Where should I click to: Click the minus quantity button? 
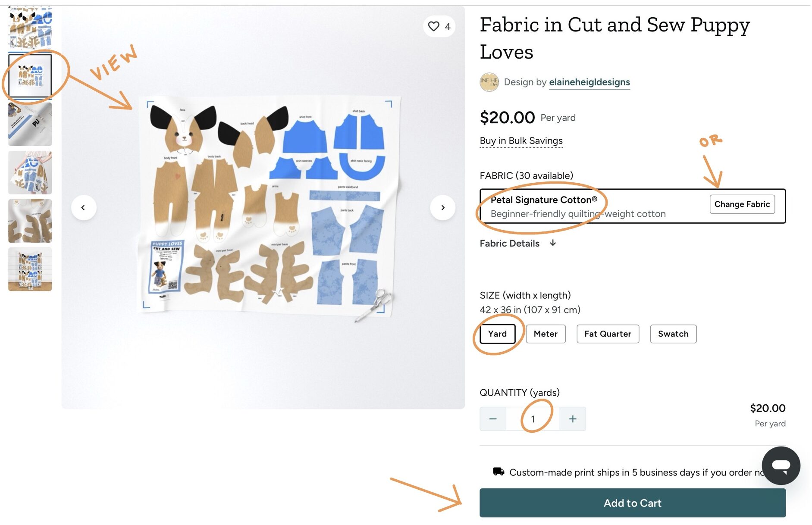tap(493, 419)
